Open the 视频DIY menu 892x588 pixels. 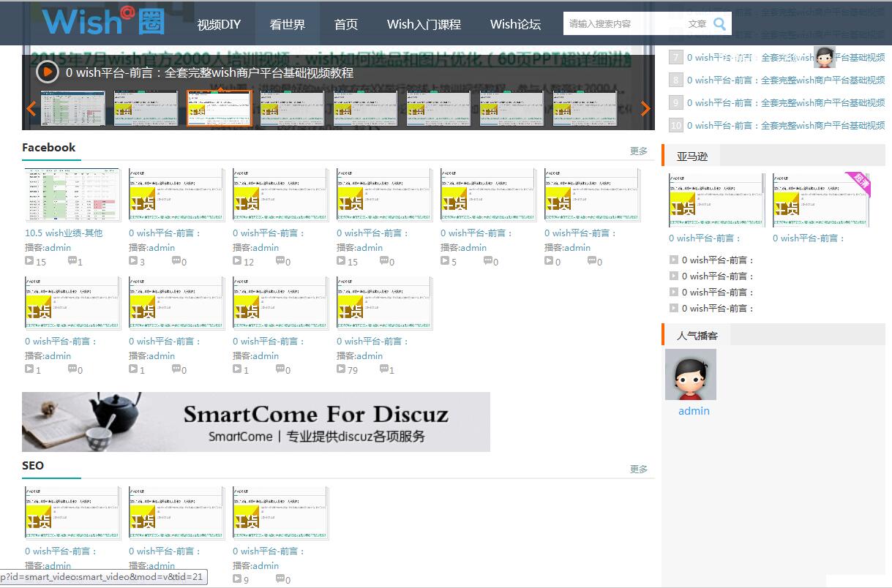coord(219,24)
